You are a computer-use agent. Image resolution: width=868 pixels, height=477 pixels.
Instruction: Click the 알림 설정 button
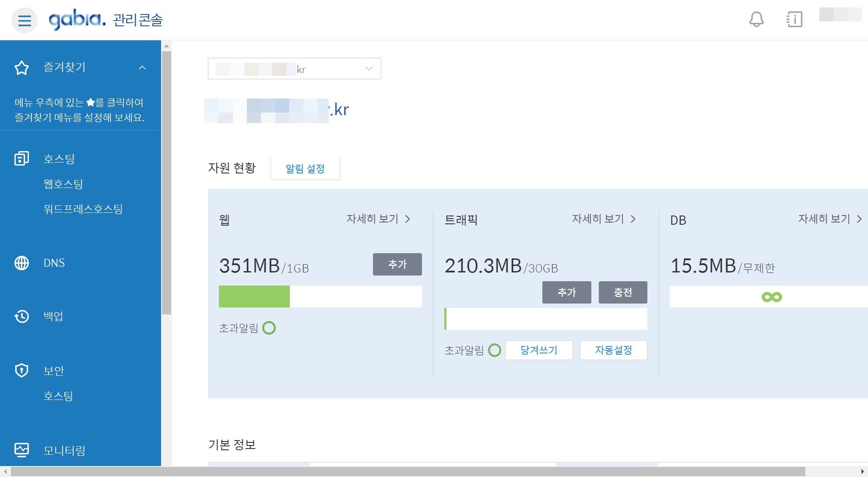pyautogui.click(x=305, y=169)
